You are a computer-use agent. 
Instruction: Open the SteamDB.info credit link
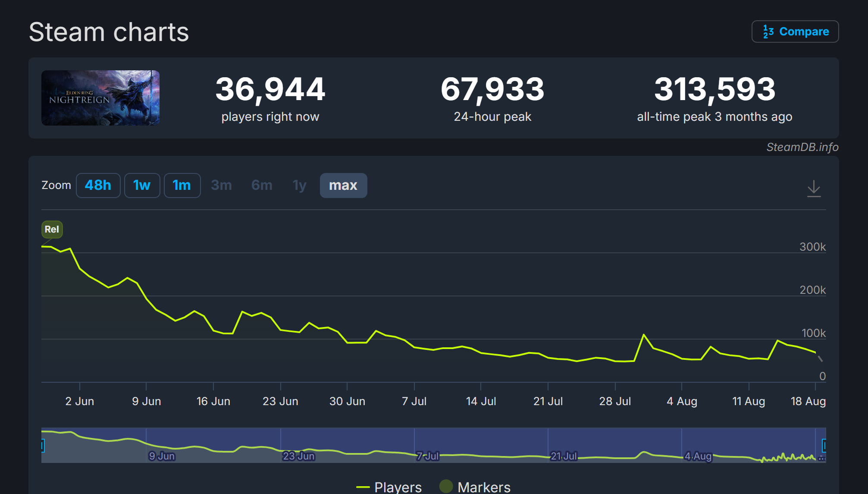tap(802, 147)
